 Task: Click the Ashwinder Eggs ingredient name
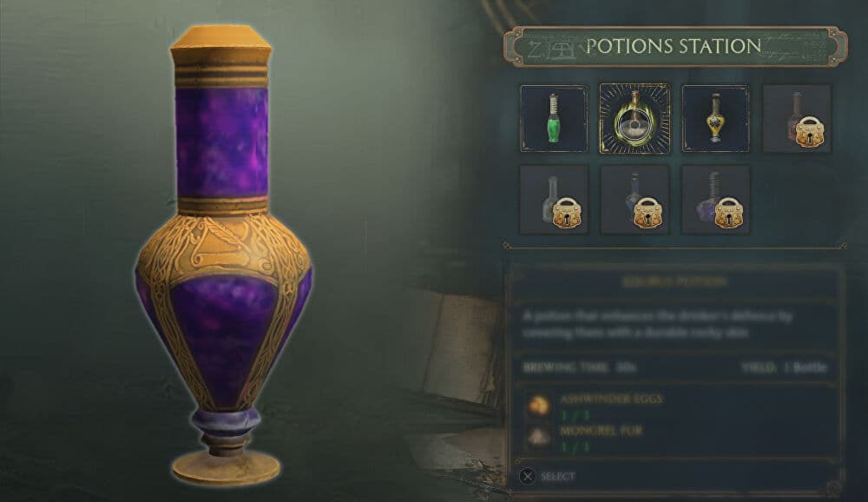click(611, 399)
